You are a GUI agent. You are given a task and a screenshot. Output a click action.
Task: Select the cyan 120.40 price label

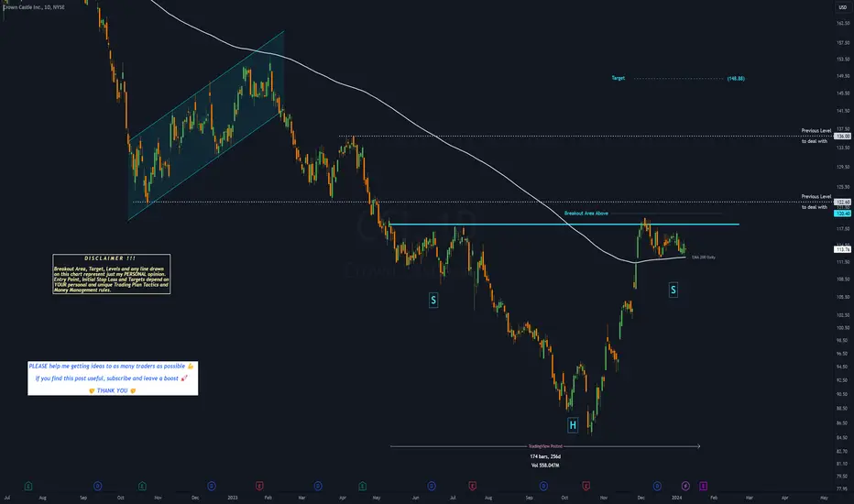pos(843,214)
